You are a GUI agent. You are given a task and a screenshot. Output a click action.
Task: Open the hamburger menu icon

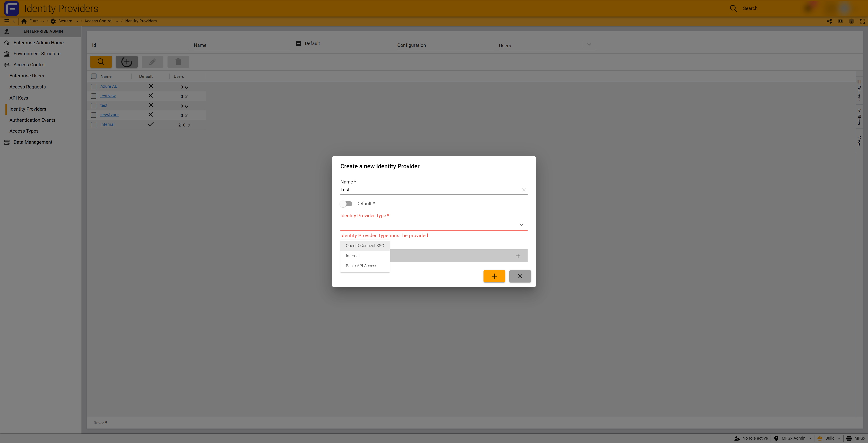[x=6, y=21]
